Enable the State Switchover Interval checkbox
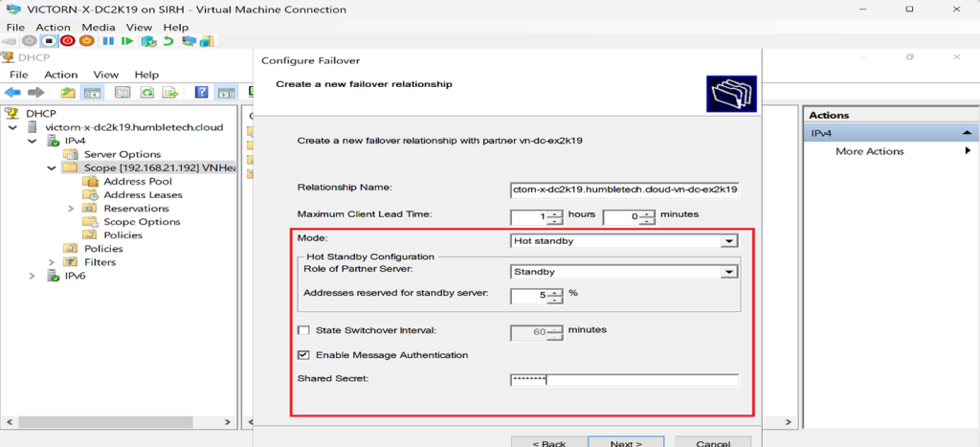Viewport: 980px width, 447px height. click(304, 331)
